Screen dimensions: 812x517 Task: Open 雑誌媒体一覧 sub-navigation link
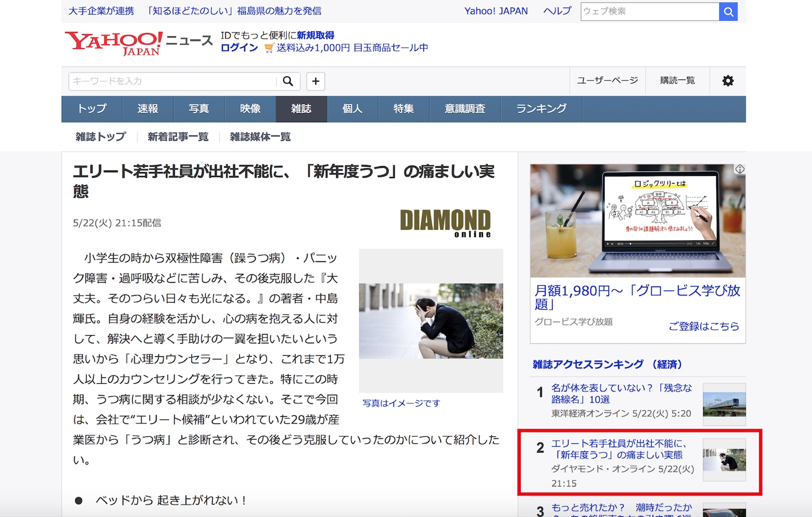[x=260, y=136]
